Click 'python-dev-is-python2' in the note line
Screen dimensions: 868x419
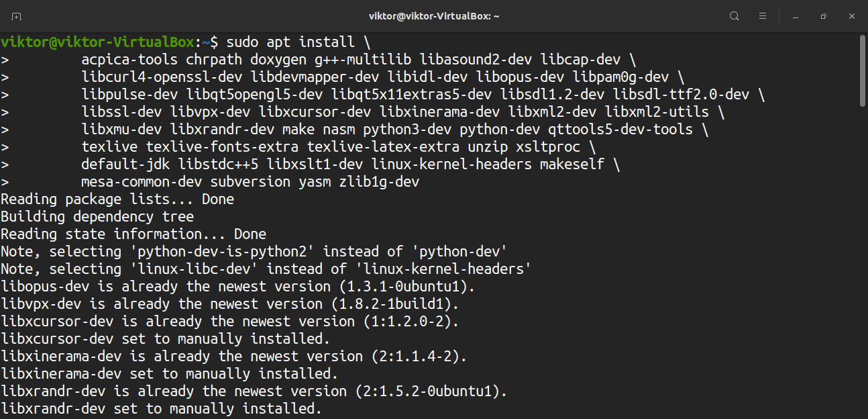226,251
